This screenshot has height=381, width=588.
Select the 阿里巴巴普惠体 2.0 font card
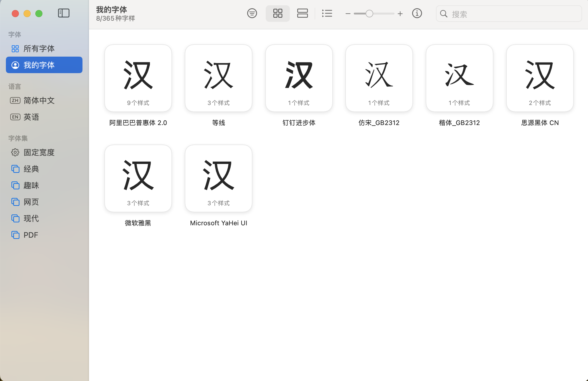[138, 78]
